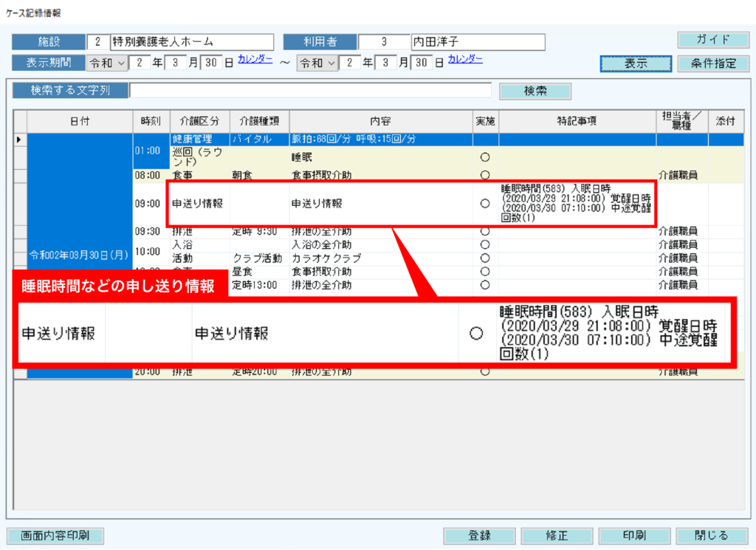Select the カラオケクラブ cell
Image resolution: width=756 pixels, height=550 pixels.
click(381, 258)
